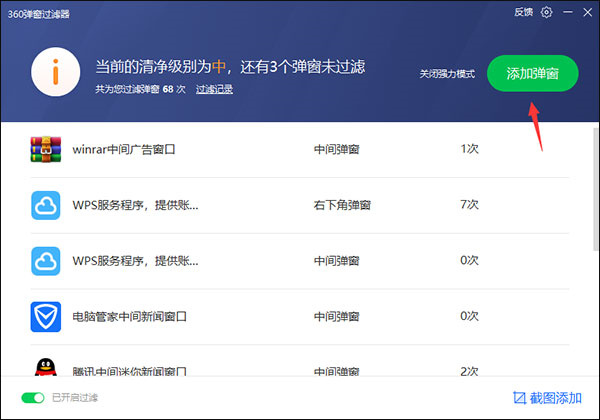Click the 0次 count for 电脑管家
This screenshot has width=600, height=420.
click(470, 316)
